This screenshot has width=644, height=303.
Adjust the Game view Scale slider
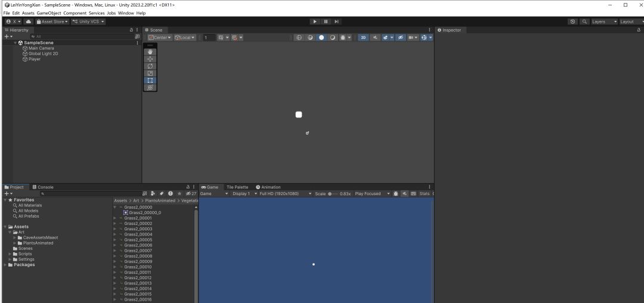333,193
